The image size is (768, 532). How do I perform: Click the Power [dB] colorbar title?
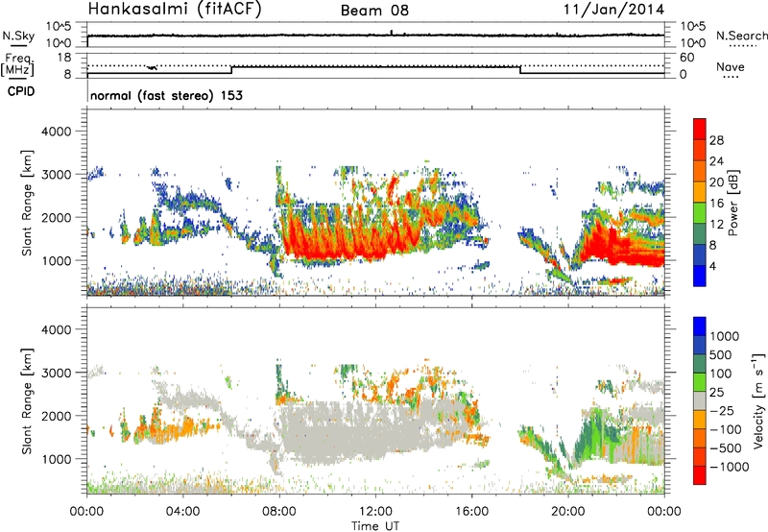pos(732,203)
